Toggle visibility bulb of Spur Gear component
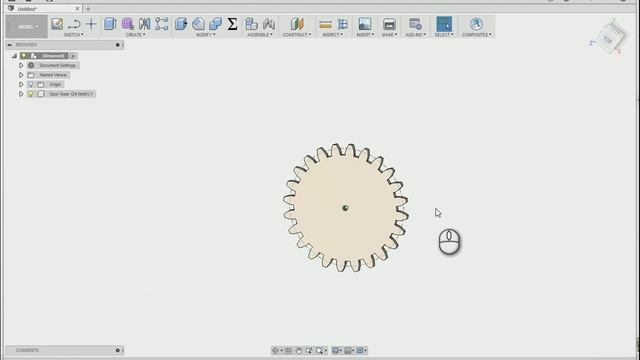The image size is (640, 360). coord(31,94)
